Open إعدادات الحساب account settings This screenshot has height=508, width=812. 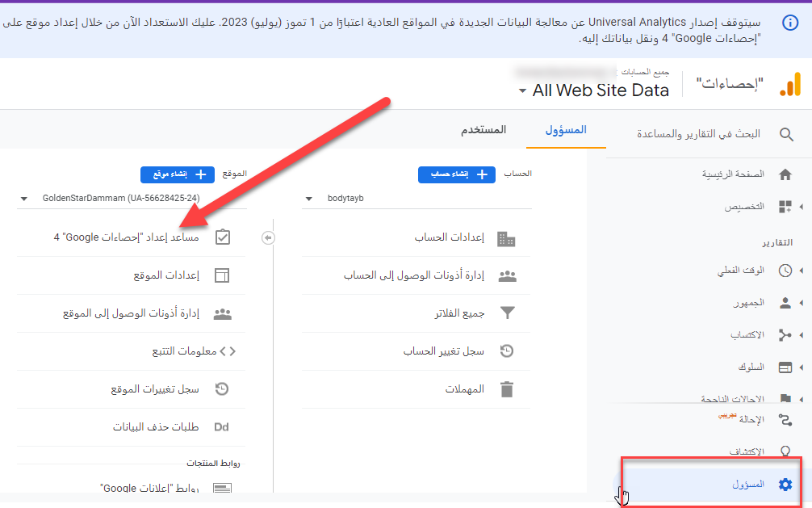point(449,238)
